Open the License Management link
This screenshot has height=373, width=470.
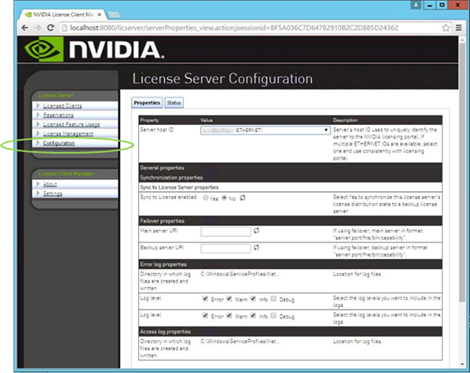pos(68,134)
